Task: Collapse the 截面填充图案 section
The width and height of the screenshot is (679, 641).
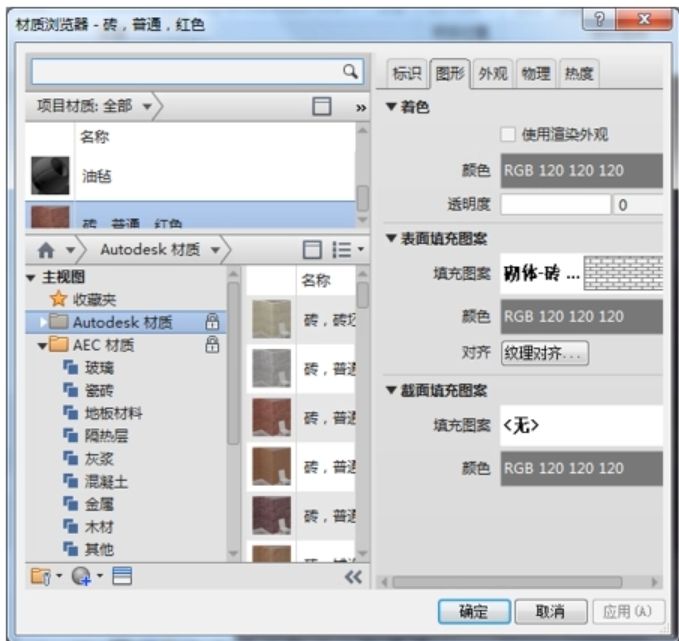Action: point(391,390)
